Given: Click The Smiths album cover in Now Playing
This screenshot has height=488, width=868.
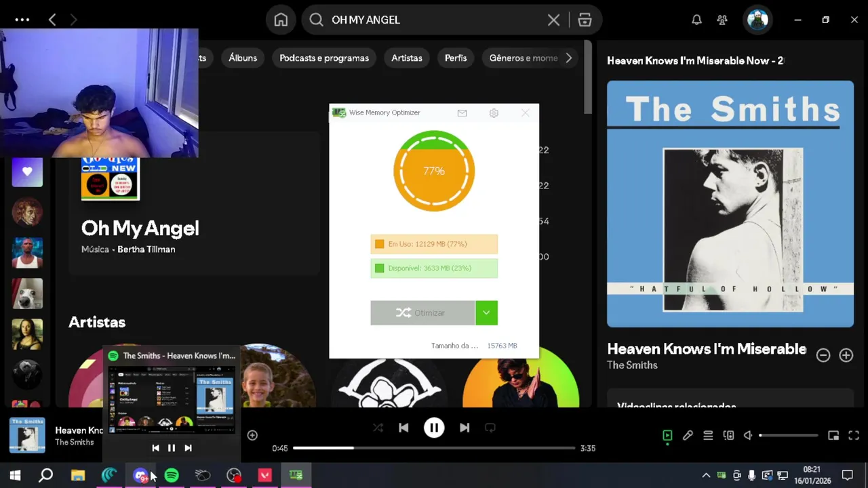Looking at the screenshot, I should [730, 204].
